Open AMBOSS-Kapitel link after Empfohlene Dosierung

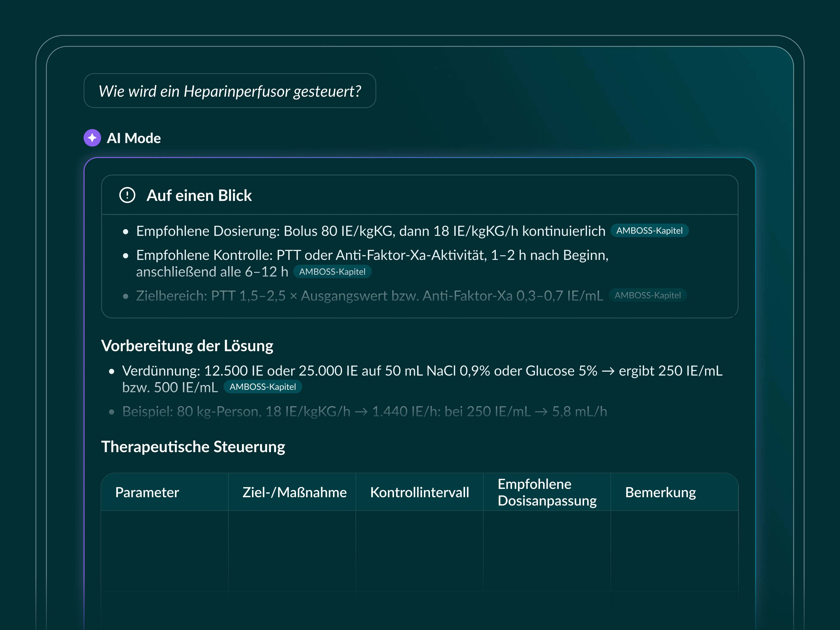(649, 231)
